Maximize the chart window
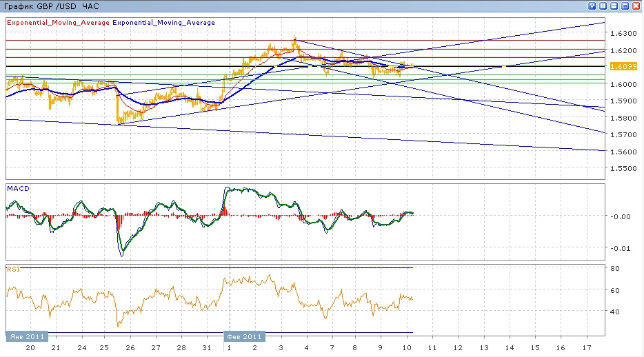This screenshot has width=644, height=357. point(625,6)
